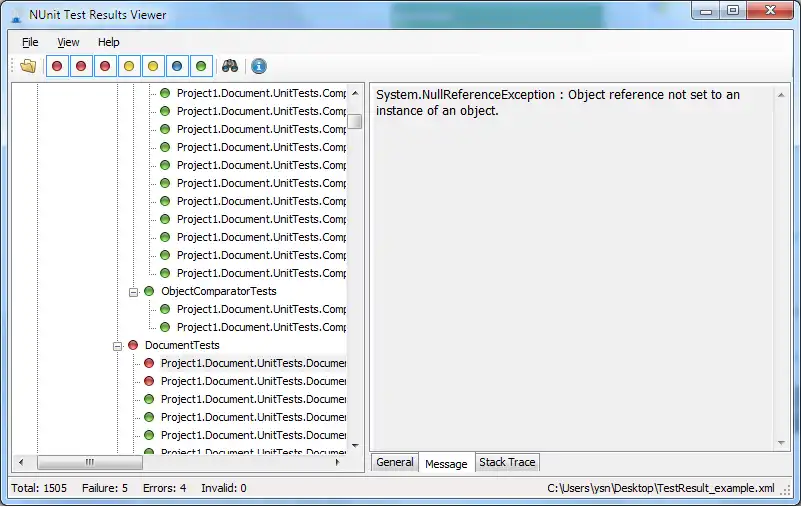Click the window resize grip in status bar
This screenshot has height=507, width=801.
tap(785, 490)
